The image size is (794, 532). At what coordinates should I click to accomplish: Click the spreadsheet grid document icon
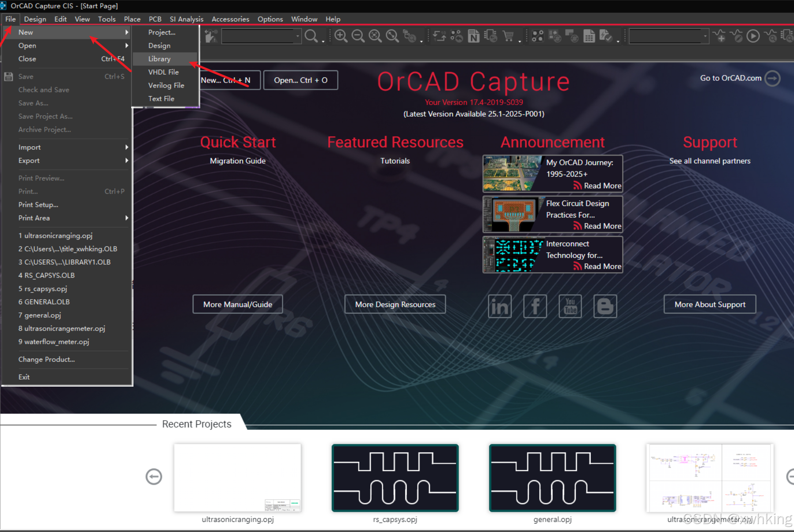click(x=589, y=36)
